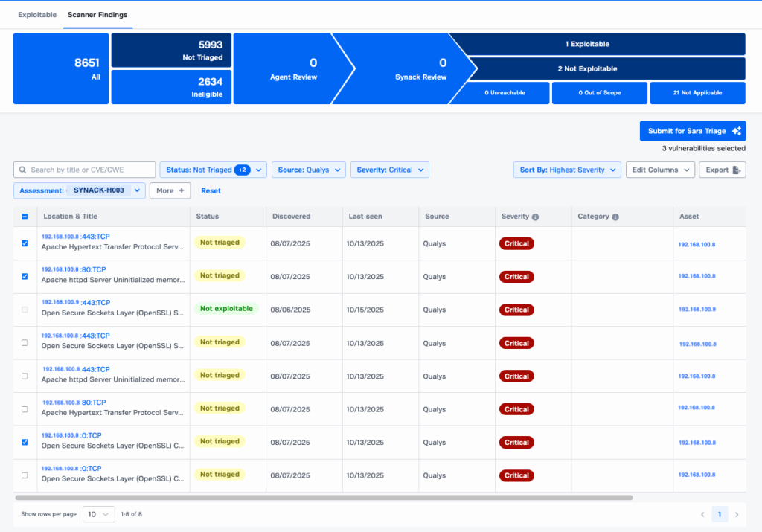762x532 pixels.
Task: Expand the Sort By: Highest Severity dropdown
Action: (567, 170)
